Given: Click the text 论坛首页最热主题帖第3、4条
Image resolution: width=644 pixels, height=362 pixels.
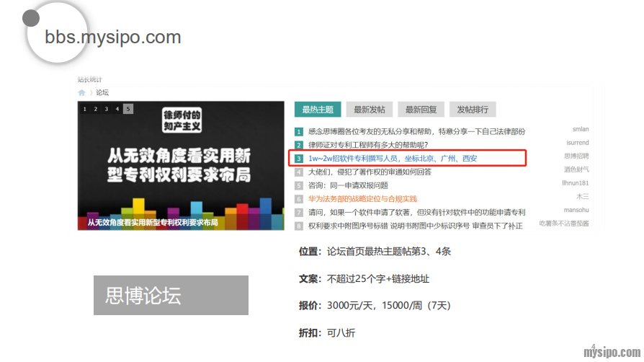Looking at the screenshot, I should (389, 252).
